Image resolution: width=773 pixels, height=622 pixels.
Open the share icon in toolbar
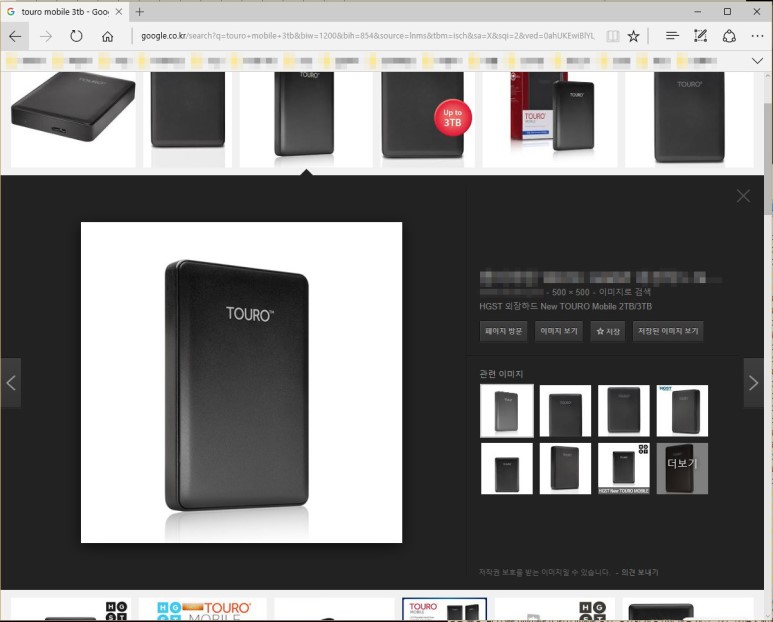tap(729, 36)
